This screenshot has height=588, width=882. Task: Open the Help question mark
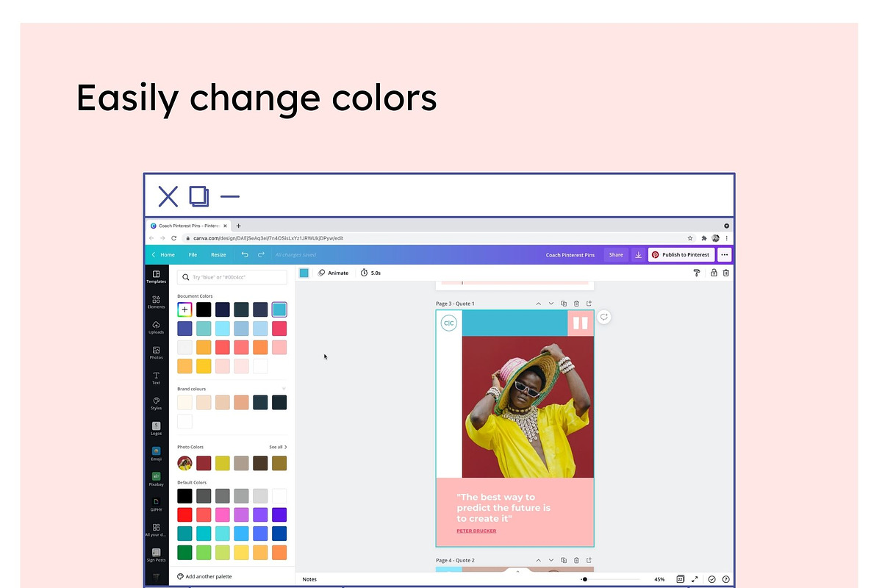click(725, 579)
